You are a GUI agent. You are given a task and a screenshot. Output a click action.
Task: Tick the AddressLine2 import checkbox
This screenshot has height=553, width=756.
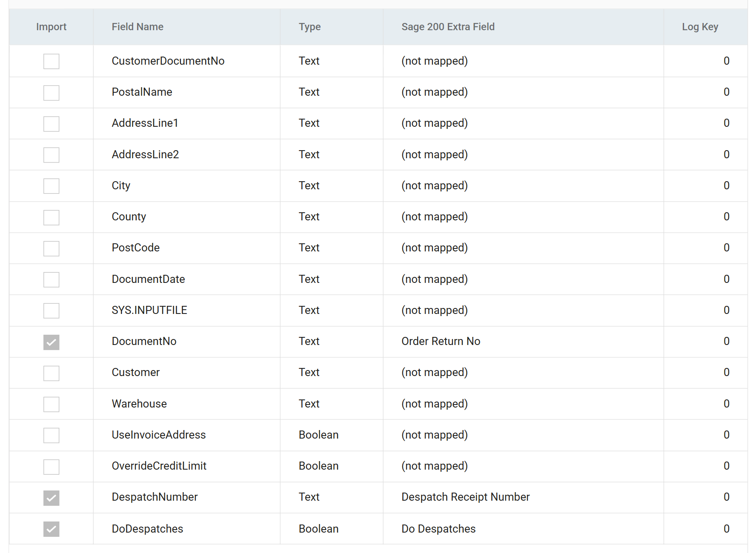point(51,155)
